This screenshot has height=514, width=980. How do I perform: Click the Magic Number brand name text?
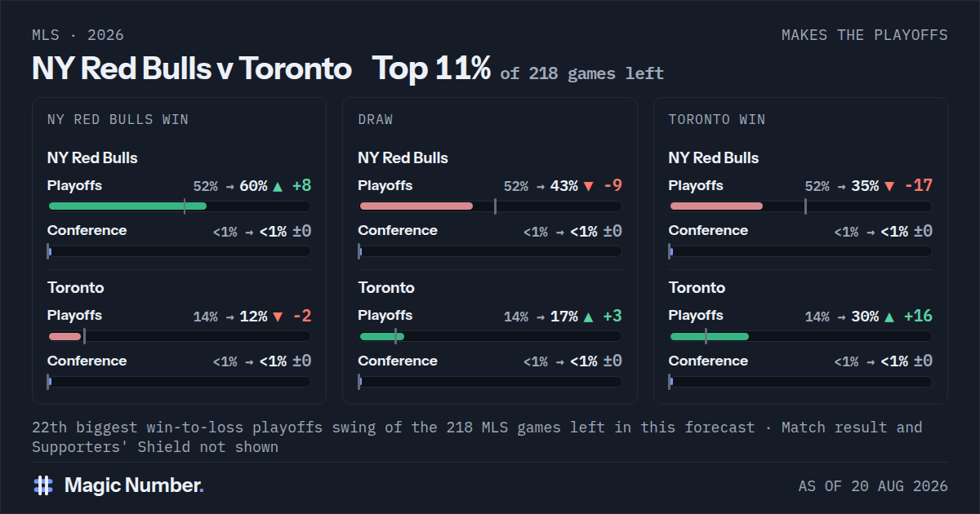134,485
